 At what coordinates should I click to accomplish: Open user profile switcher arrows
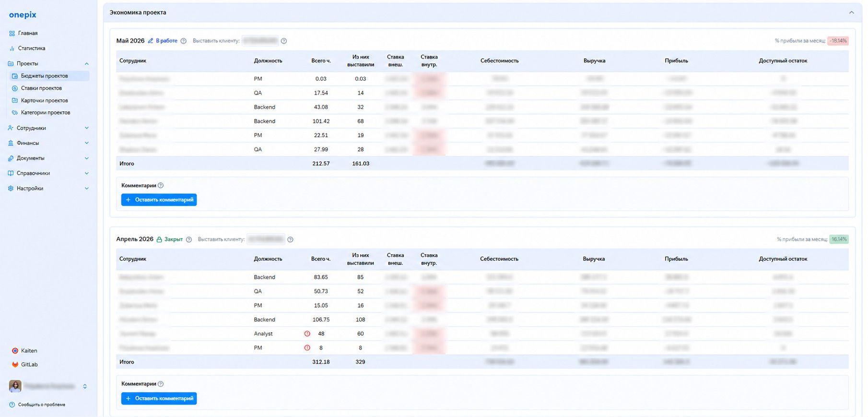click(85, 386)
